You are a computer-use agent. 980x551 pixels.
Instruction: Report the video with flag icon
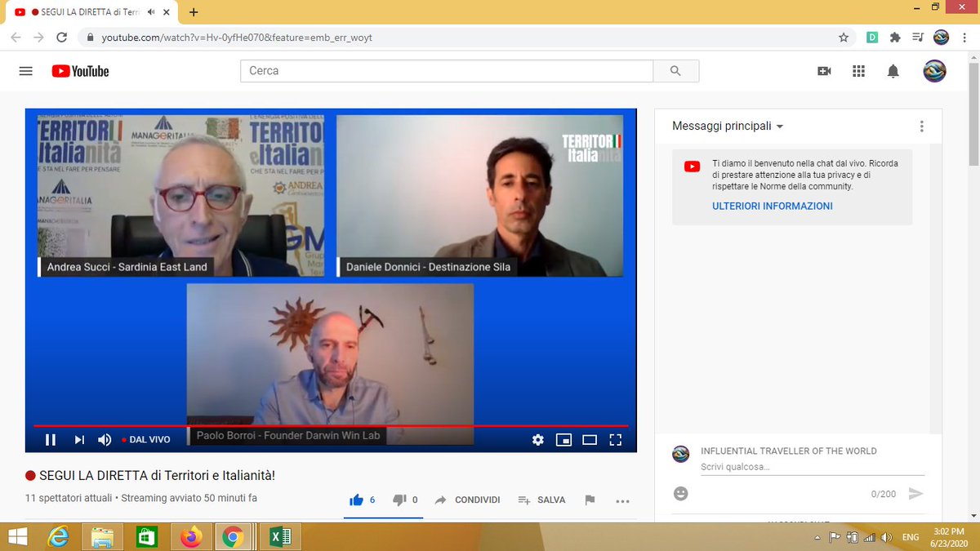(590, 500)
